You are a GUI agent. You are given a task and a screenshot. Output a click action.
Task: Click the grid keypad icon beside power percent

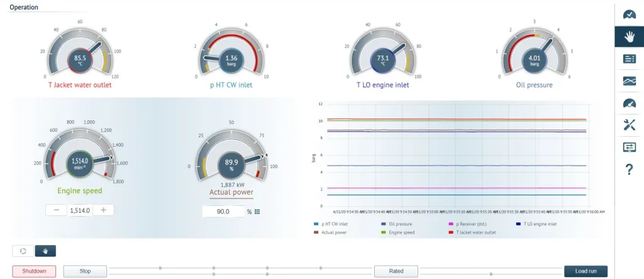(x=257, y=212)
